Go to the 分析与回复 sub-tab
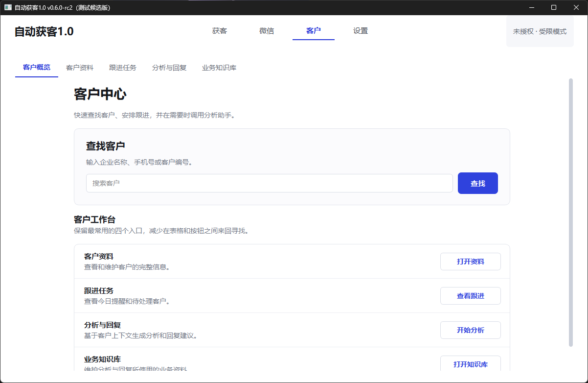588x383 pixels. (x=169, y=68)
